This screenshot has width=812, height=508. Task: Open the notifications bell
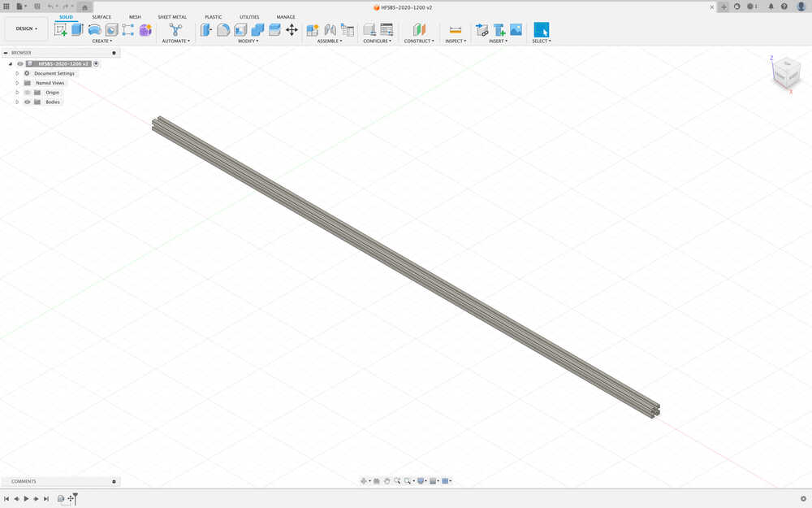point(771,7)
